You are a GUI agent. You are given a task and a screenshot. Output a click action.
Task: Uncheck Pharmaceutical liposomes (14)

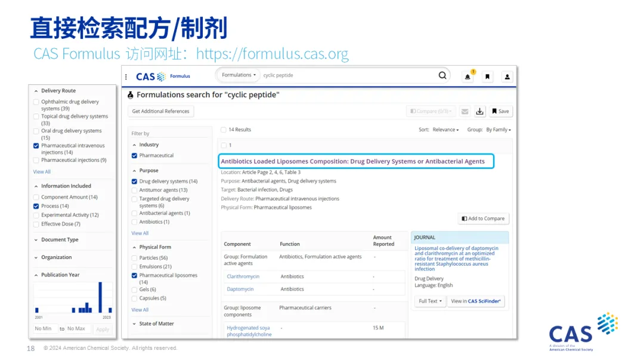click(134, 275)
